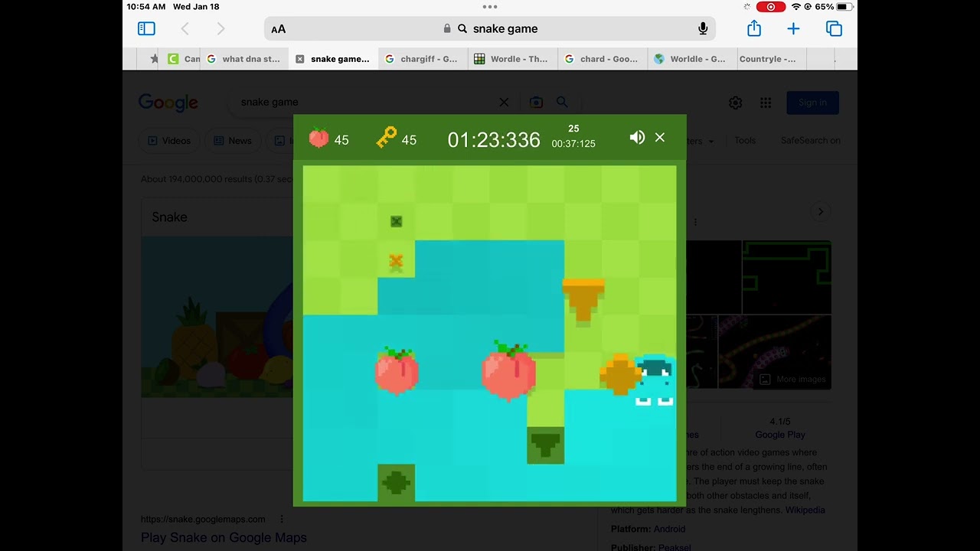
Task: Expand the knowledge panel right chevron
Action: (820, 211)
